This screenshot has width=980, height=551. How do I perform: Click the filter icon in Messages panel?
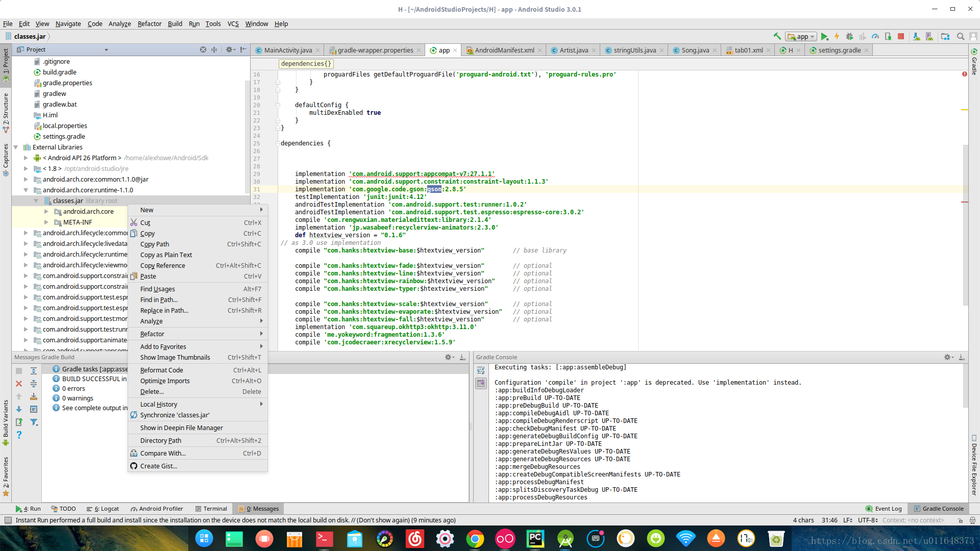click(34, 422)
